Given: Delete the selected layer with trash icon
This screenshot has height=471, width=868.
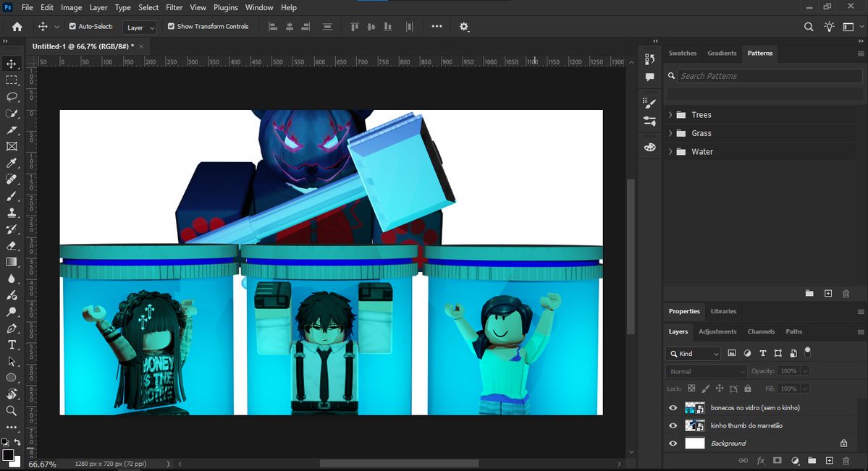Looking at the screenshot, I should tap(846, 460).
